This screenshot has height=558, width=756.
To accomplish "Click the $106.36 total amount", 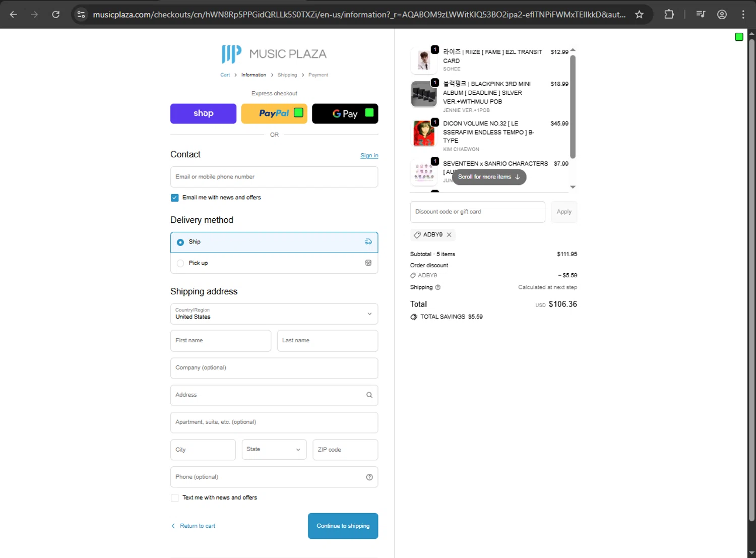I will (563, 304).
